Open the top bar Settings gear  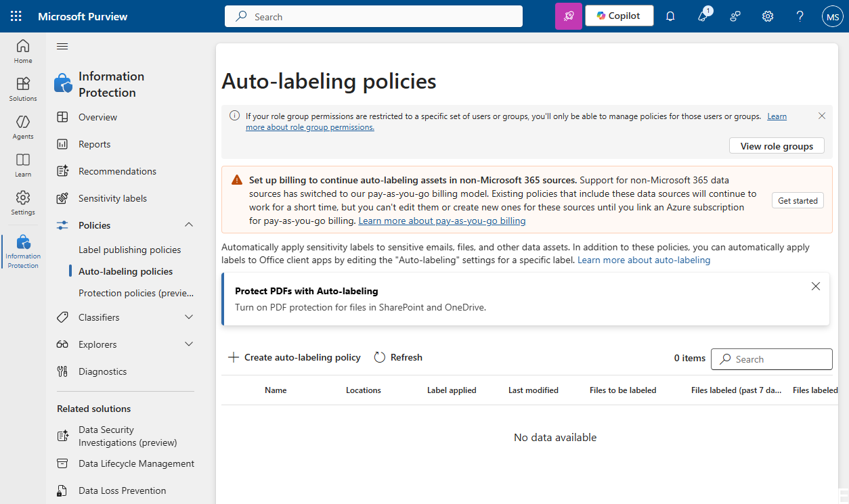tap(767, 16)
